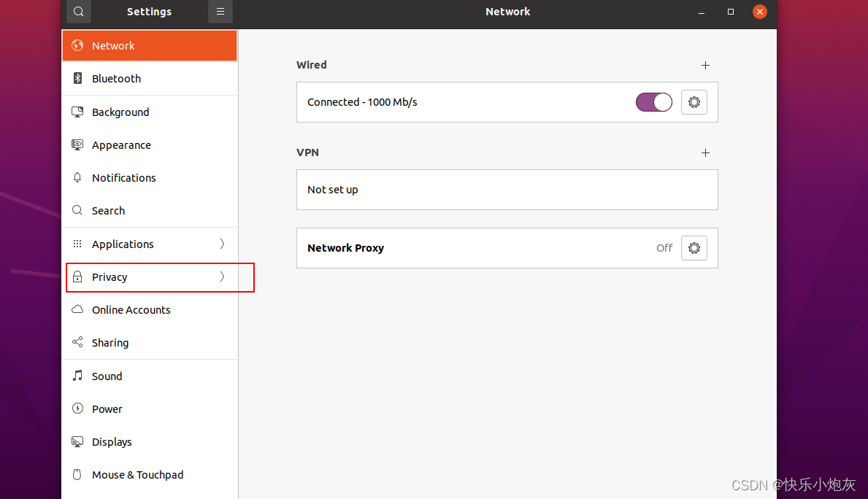
Task: Click the Power icon in sidebar
Action: pos(77,409)
